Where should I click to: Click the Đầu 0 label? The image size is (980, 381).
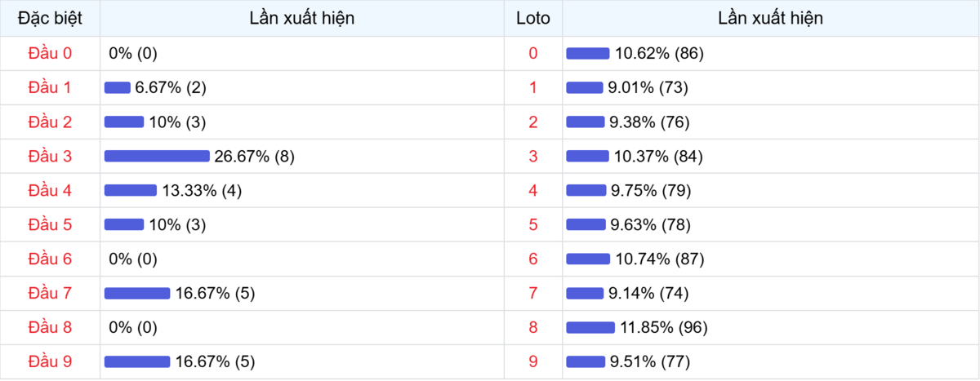coord(50,53)
